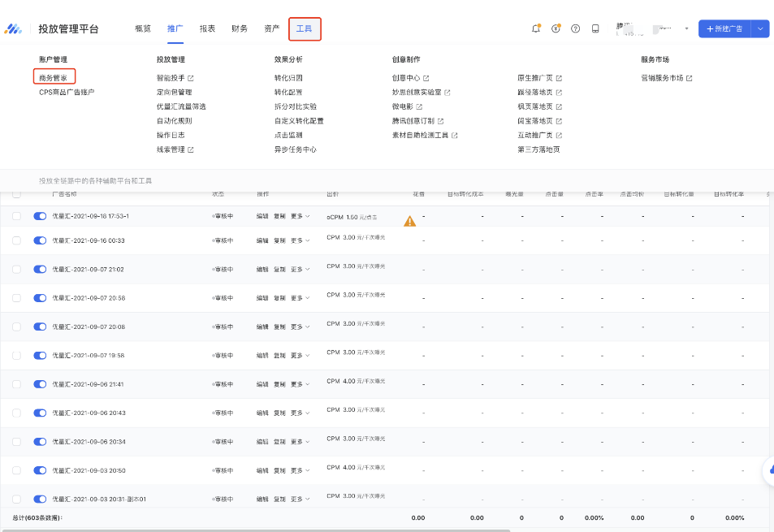774x532 pixels.
Task: Click the 新建广告 button
Action: point(724,28)
